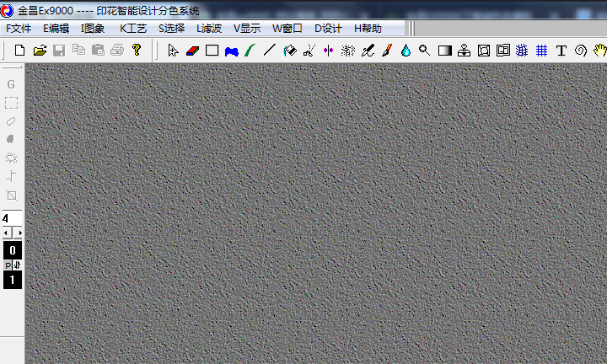Click the Copy icon in toolbar
Screen dimensions: 607x364
click(78, 50)
